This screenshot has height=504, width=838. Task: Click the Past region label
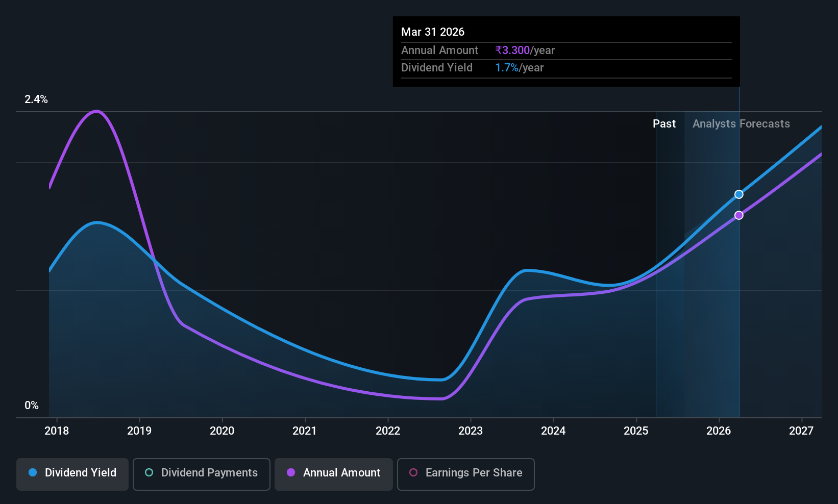(x=664, y=123)
